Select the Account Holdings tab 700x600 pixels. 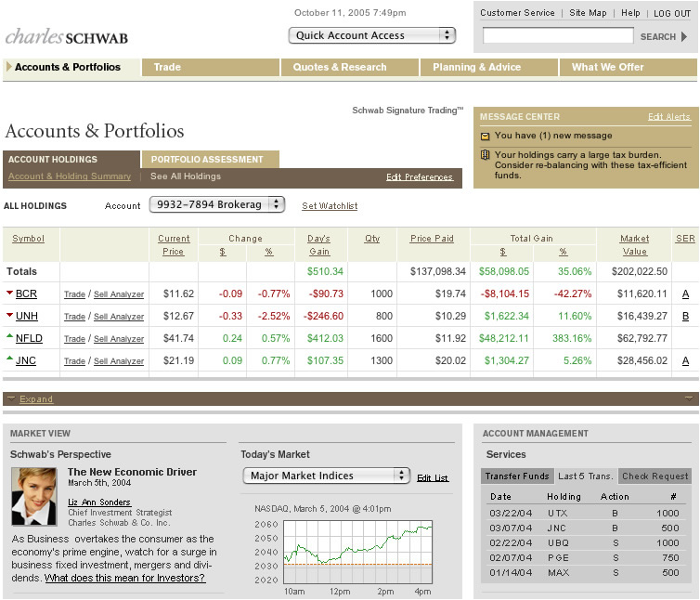pos(71,160)
